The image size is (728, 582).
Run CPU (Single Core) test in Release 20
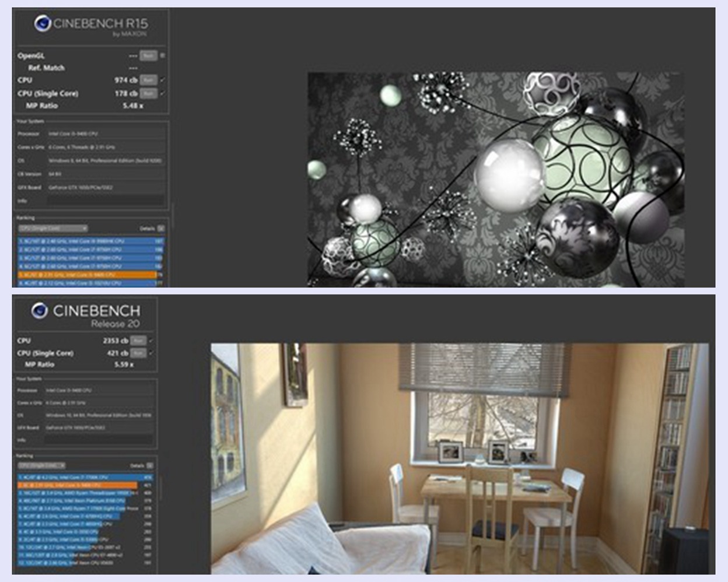tap(138, 353)
